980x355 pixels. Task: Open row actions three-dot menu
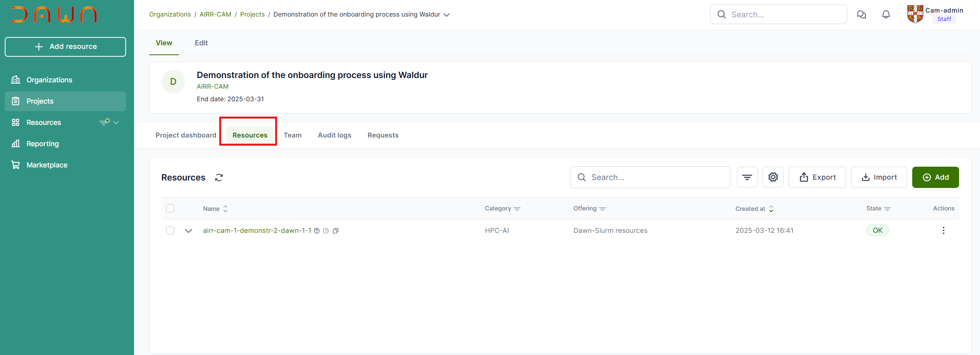(943, 230)
